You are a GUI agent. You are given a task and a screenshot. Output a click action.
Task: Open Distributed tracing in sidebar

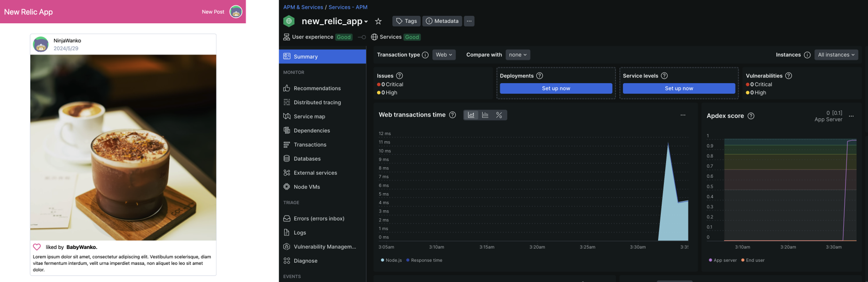tap(317, 102)
